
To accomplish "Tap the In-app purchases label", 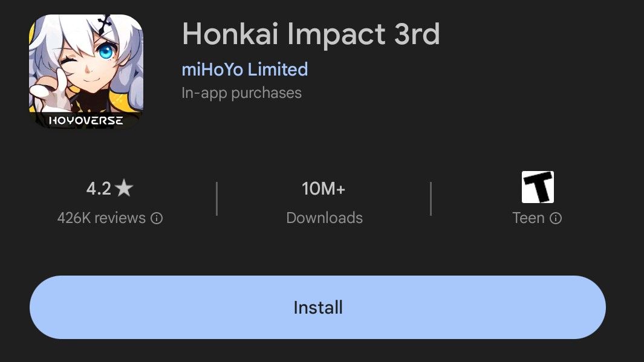I will (x=241, y=92).
